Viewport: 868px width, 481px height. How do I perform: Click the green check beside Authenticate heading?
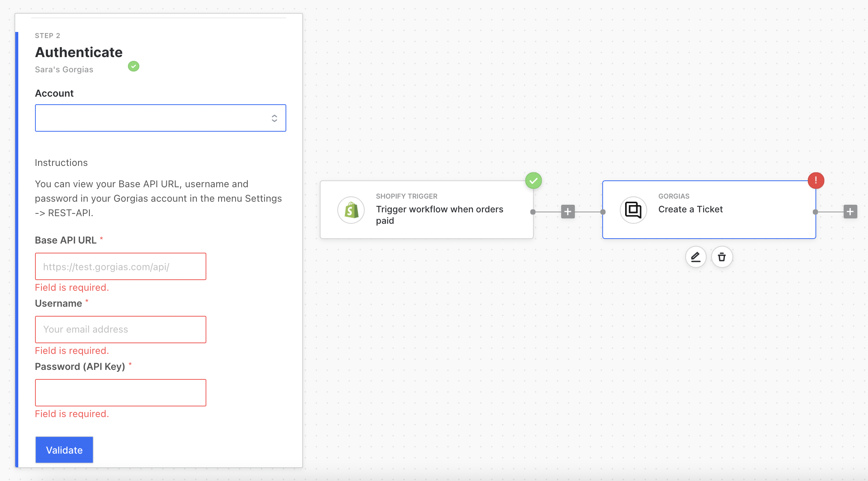click(134, 66)
